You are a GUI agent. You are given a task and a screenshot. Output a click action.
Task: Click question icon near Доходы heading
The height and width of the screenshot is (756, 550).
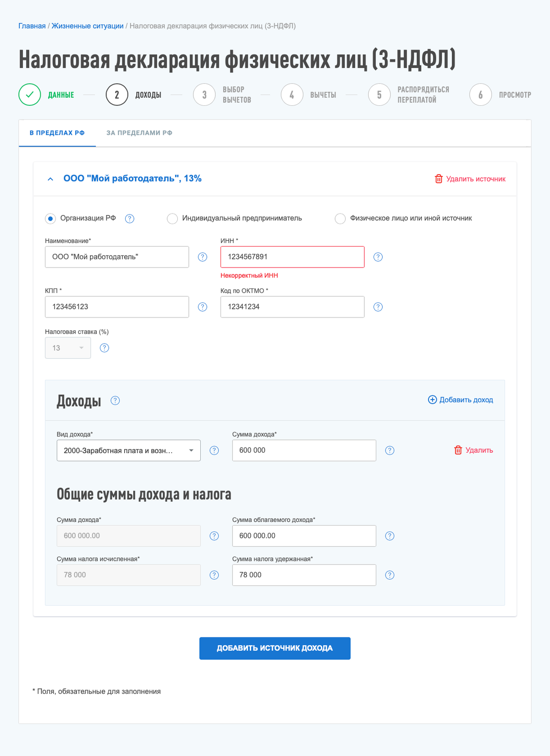115,400
